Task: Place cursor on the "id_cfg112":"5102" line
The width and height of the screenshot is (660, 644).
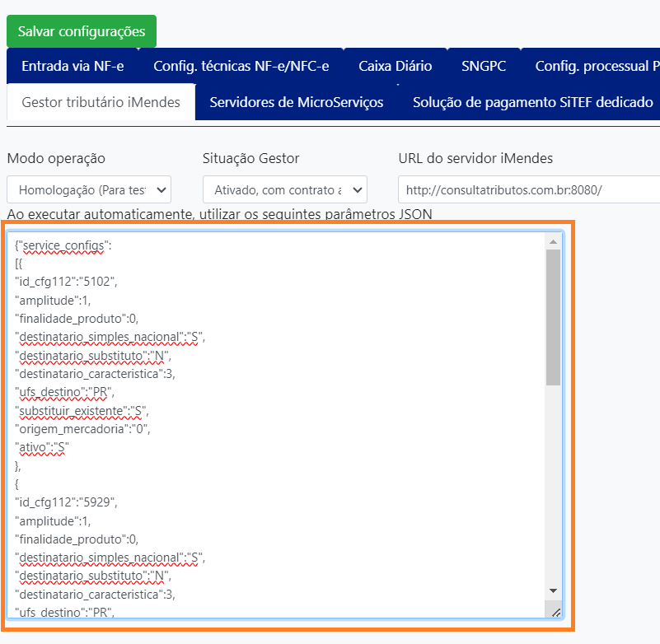Action: point(66,282)
